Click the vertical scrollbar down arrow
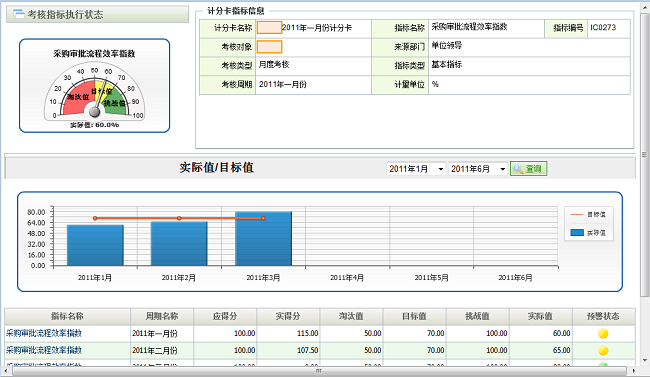This screenshot has width=650, height=377. [644, 360]
